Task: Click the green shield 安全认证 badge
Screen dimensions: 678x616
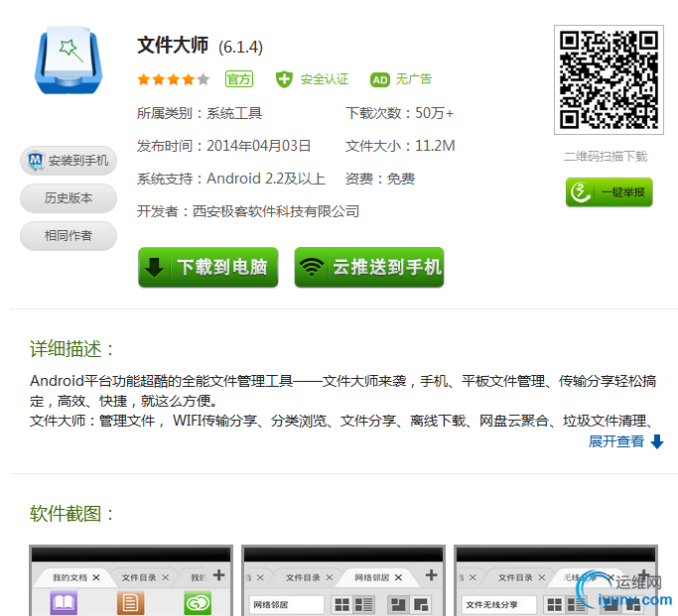Action: coord(312,79)
